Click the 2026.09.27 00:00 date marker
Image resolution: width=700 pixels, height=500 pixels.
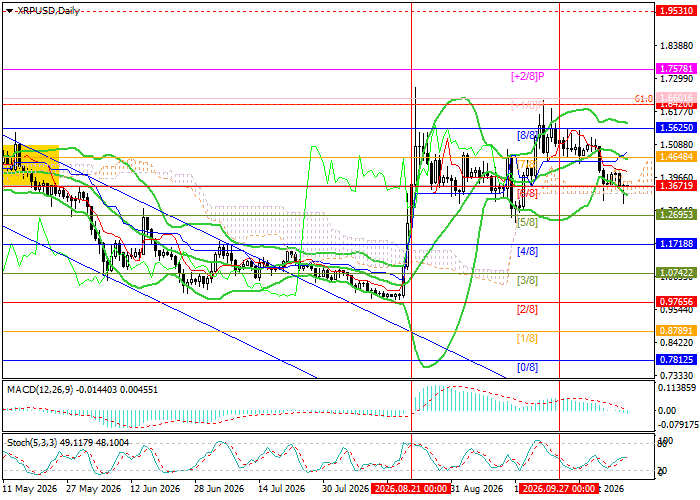pyautogui.click(x=559, y=489)
